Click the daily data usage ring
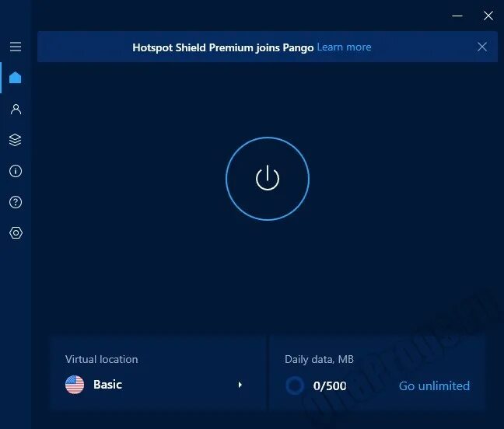504x429 pixels. point(295,385)
